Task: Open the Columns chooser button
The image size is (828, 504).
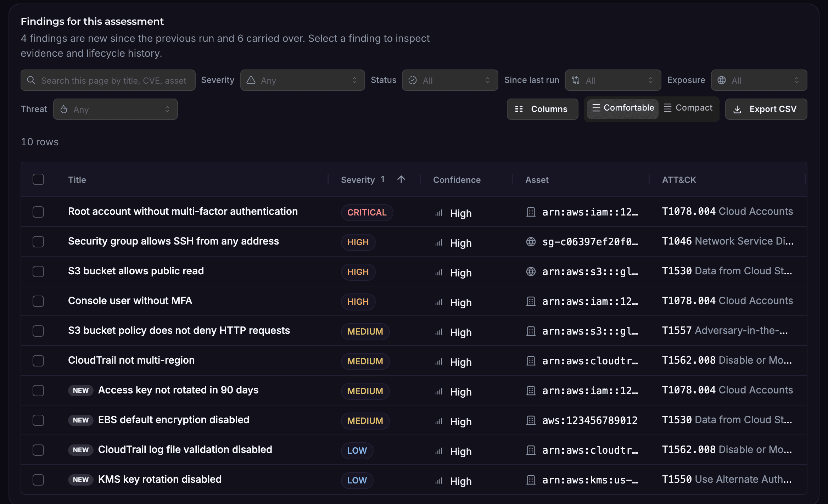Action: [542, 109]
